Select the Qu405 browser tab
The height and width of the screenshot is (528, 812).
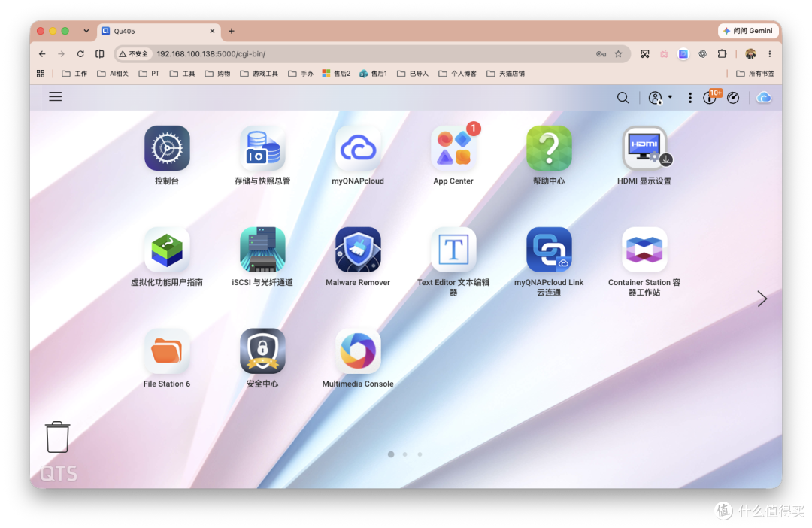point(159,31)
